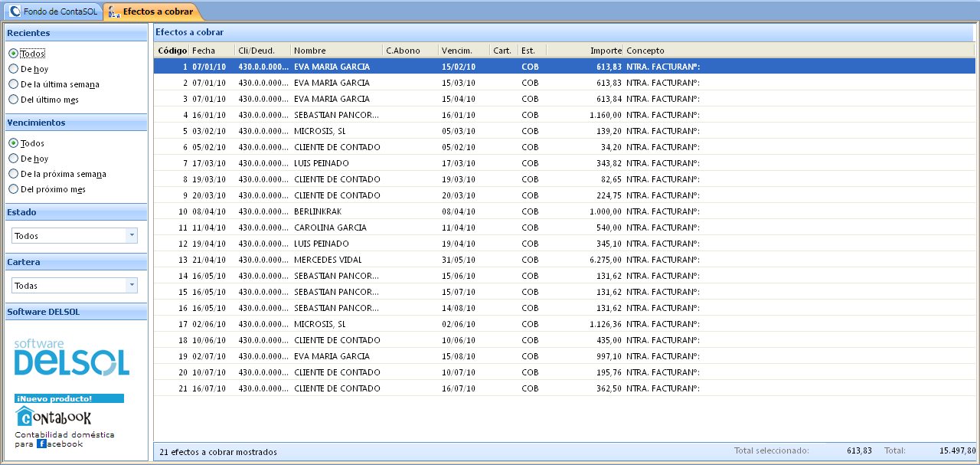This screenshot has height=465, width=980.
Task: Choose 'Del próximo mes' under Vencimientos
Action: click(14, 189)
